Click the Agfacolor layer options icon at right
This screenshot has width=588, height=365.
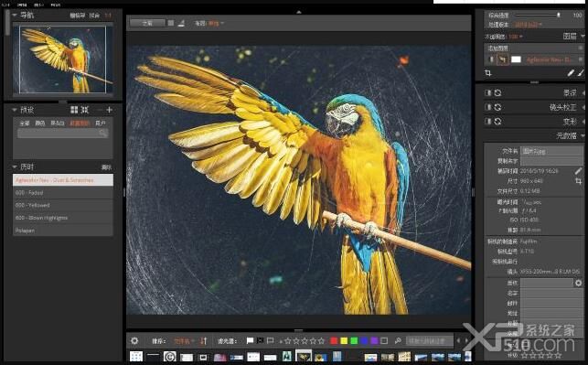581,59
